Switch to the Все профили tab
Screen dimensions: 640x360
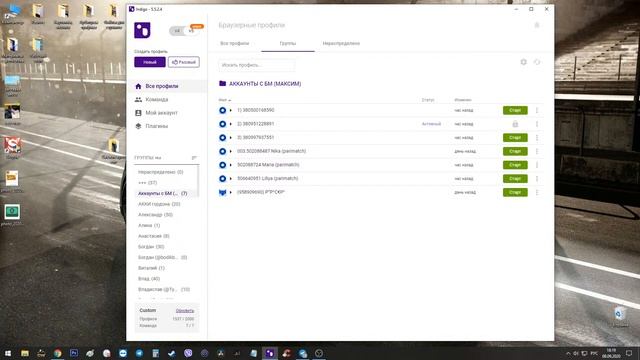[235, 43]
